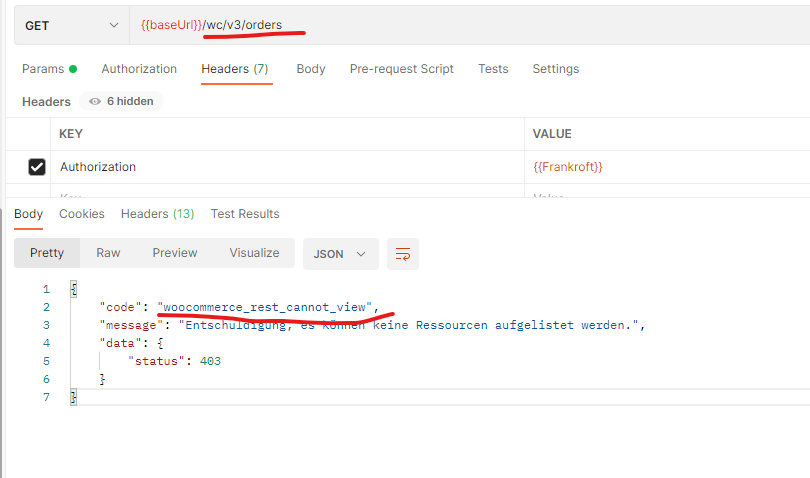Select the Pretty view button
Screen dimensions: 810x478
[x=47, y=253]
